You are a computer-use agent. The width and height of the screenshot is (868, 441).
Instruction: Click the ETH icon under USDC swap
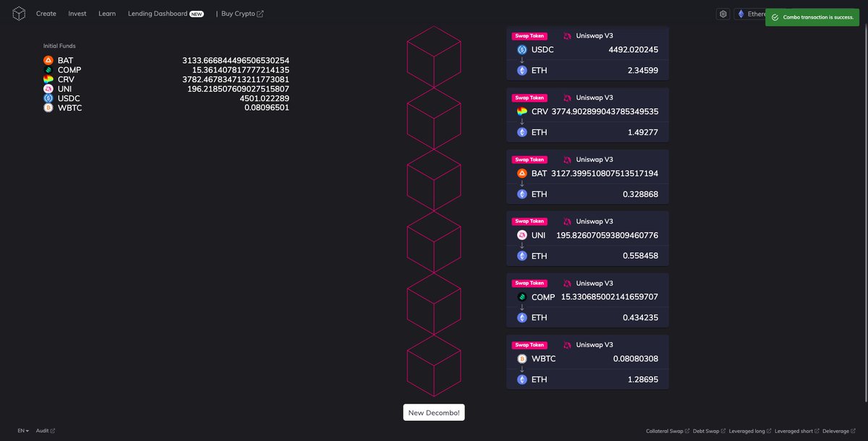click(x=522, y=70)
